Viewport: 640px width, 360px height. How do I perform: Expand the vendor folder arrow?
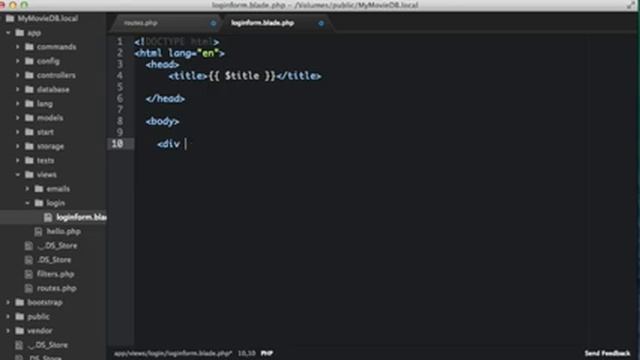pyautogui.click(x=8, y=331)
